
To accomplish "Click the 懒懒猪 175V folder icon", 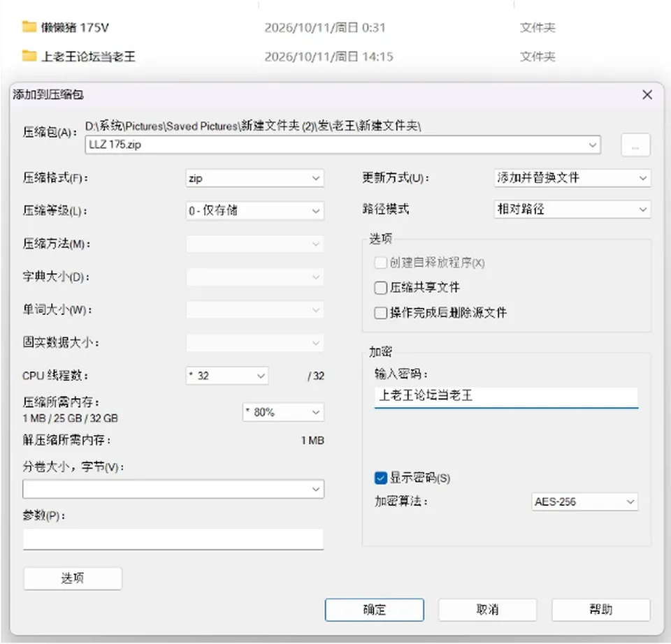I will (x=29, y=27).
